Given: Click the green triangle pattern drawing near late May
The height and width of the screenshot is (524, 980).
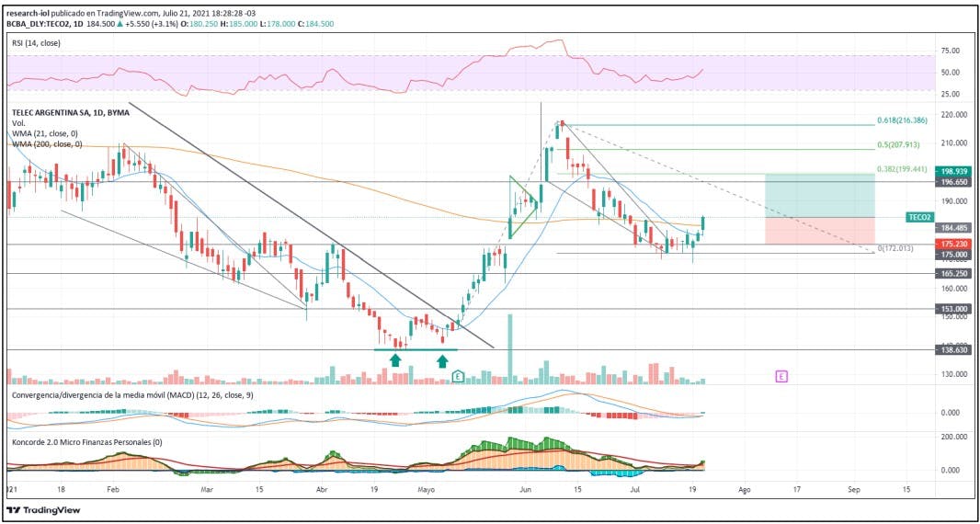Looking at the screenshot, I should tap(522, 207).
